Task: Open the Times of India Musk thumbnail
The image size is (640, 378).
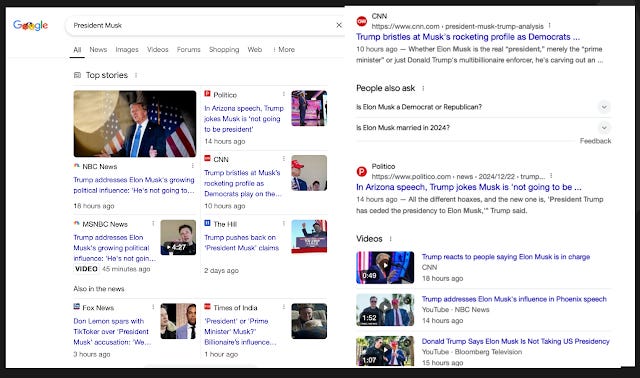Action: [x=309, y=321]
